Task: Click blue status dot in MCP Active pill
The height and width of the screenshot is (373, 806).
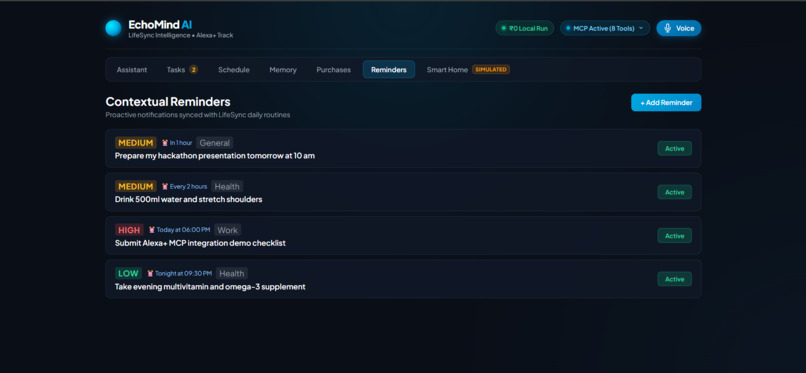Action: click(x=568, y=28)
